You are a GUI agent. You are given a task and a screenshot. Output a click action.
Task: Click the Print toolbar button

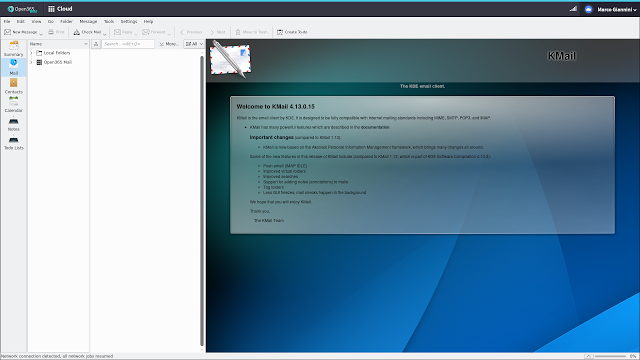pos(56,32)
